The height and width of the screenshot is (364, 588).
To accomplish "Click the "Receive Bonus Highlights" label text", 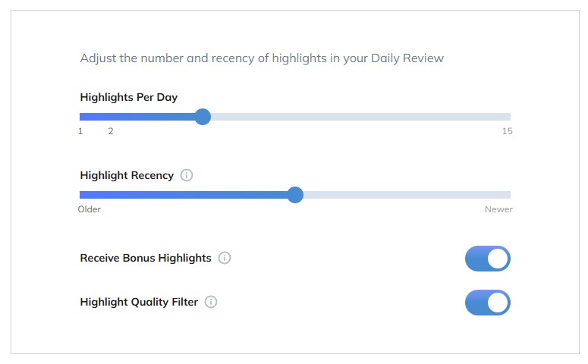I will (146, 258).
